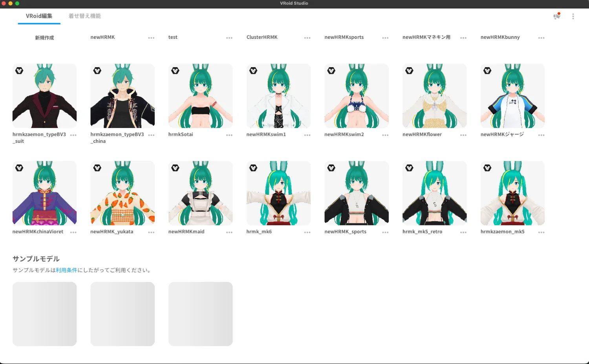
Task: Switch to the VRoid編集 tab
Action: tap(39, 16)
